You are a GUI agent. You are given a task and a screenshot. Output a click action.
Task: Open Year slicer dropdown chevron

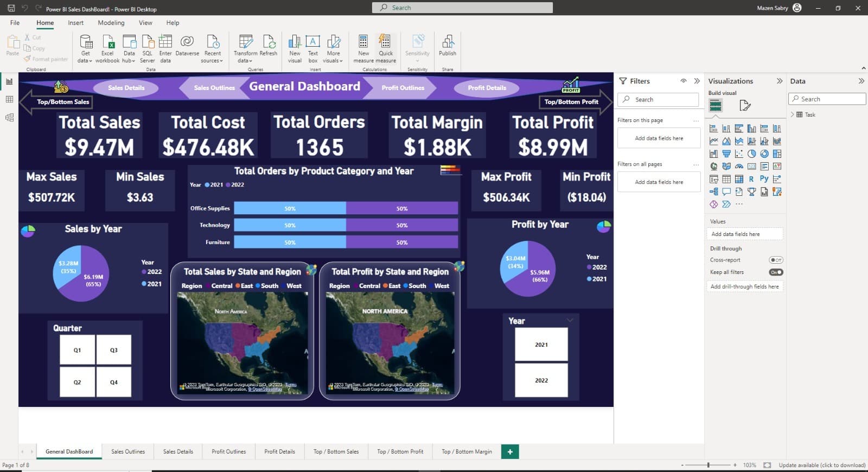pos(570,320)
